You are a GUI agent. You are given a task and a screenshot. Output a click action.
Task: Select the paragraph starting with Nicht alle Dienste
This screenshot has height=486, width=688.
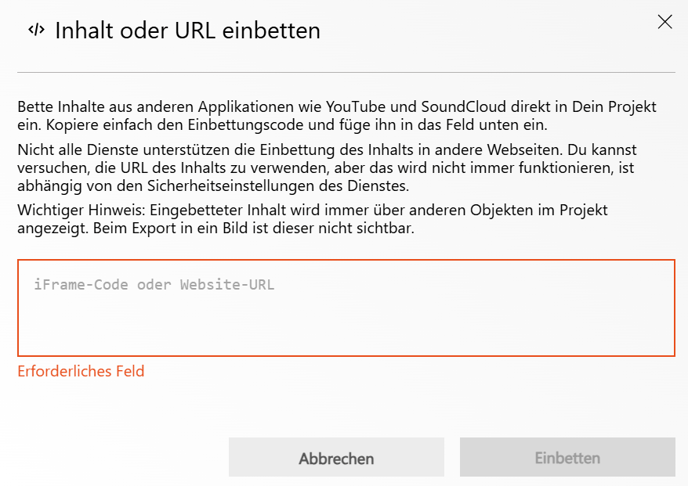[327, 168]
